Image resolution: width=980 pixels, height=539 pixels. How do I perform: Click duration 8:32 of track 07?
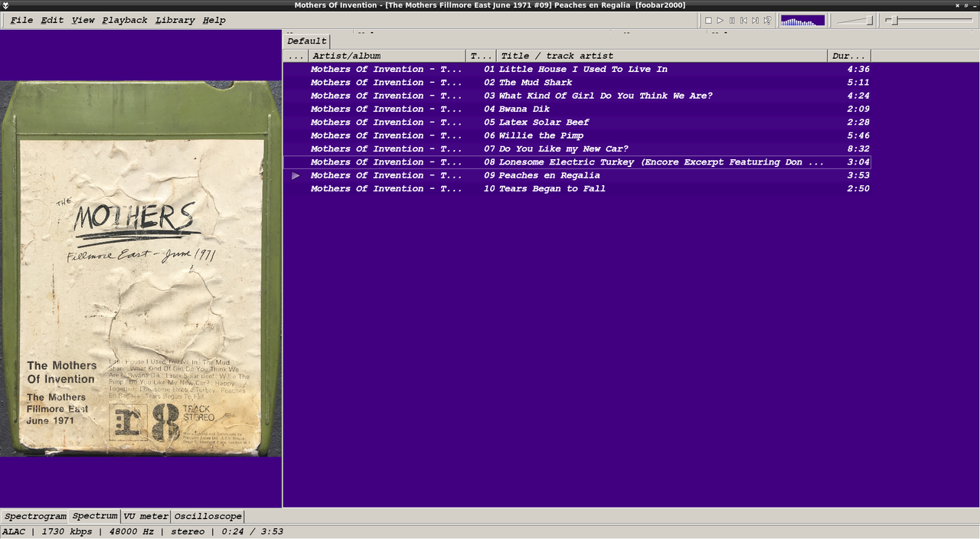pos(858,149)
